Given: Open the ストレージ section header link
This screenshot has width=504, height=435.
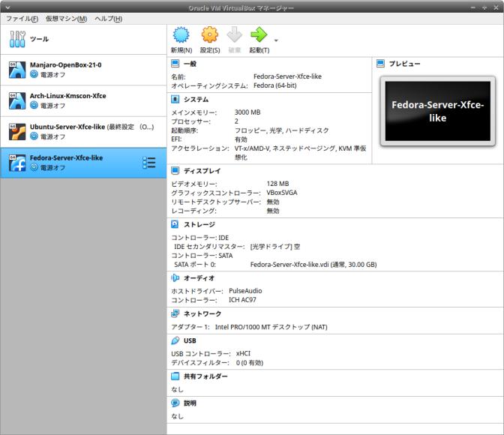Looking at the screenshot, I should (199, 224).
